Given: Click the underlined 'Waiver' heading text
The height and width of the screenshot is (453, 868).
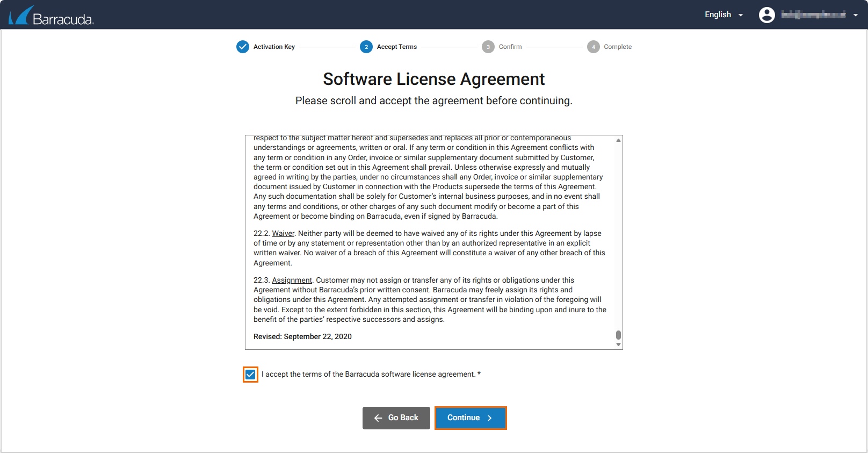Looking at the screenshot, I should point(283,233).
